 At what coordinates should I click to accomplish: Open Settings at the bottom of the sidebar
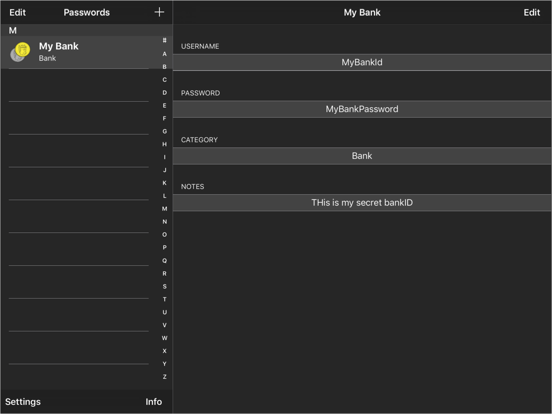23,402
